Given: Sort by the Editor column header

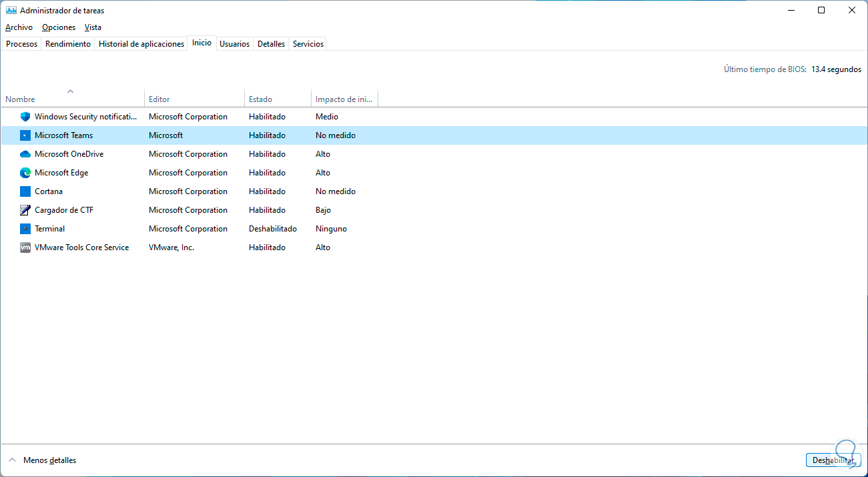Looking at the screenshot, I should pyautogui.click(x=194, y=99).
